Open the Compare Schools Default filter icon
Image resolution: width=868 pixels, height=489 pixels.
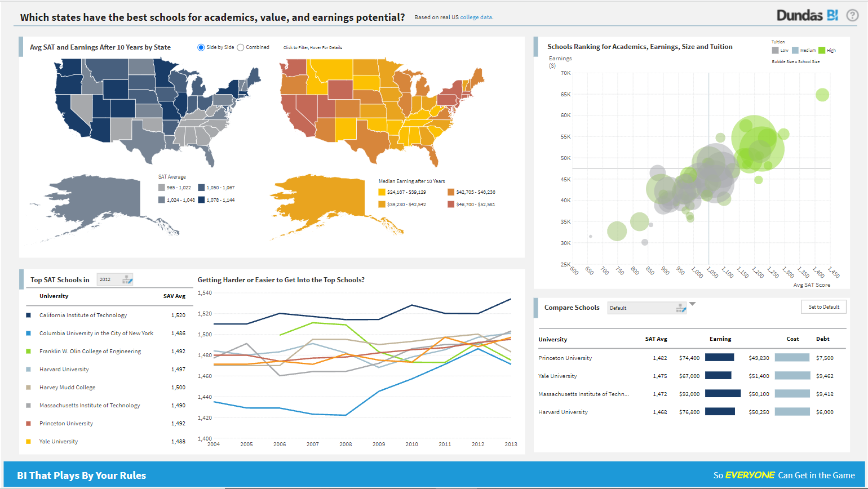click(681, 308)
